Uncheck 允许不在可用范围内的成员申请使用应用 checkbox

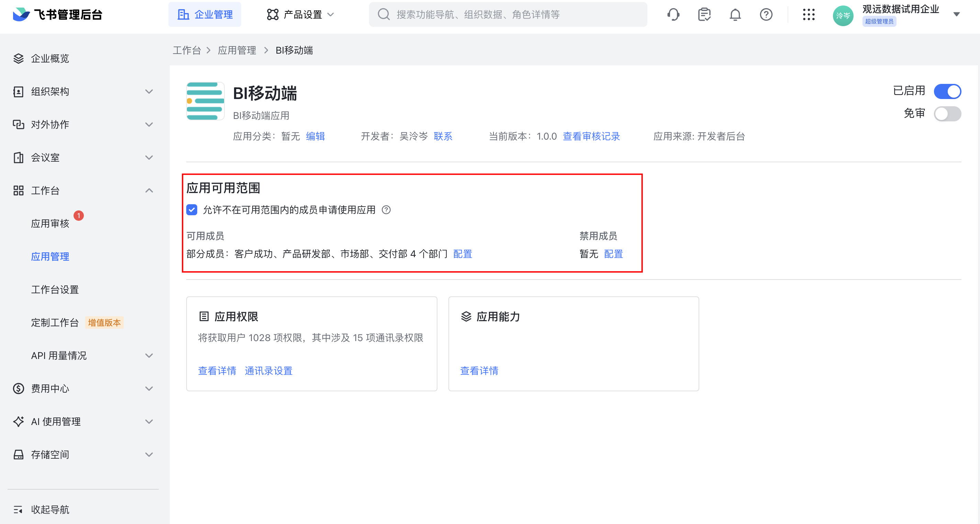pos(192,210)
